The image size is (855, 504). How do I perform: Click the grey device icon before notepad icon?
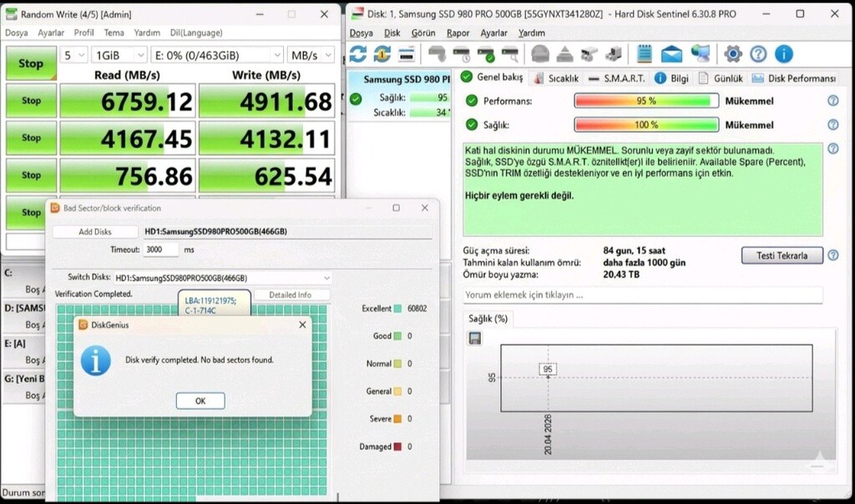tap(614, 54)
